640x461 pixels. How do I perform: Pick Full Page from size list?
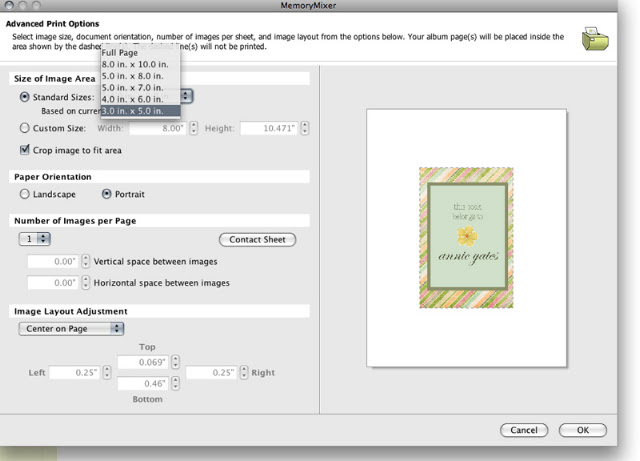coord(140,53)
